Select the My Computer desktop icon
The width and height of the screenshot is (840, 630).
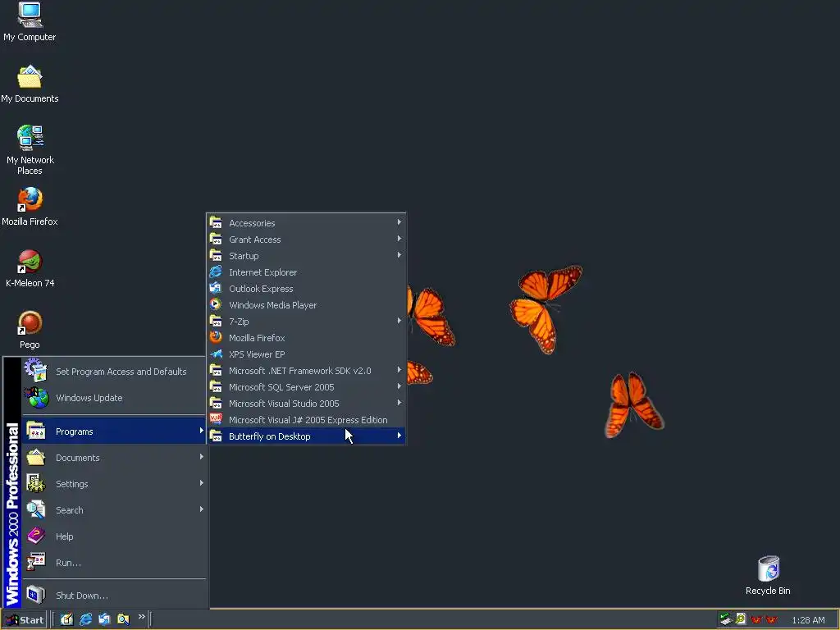pos(30,22)
